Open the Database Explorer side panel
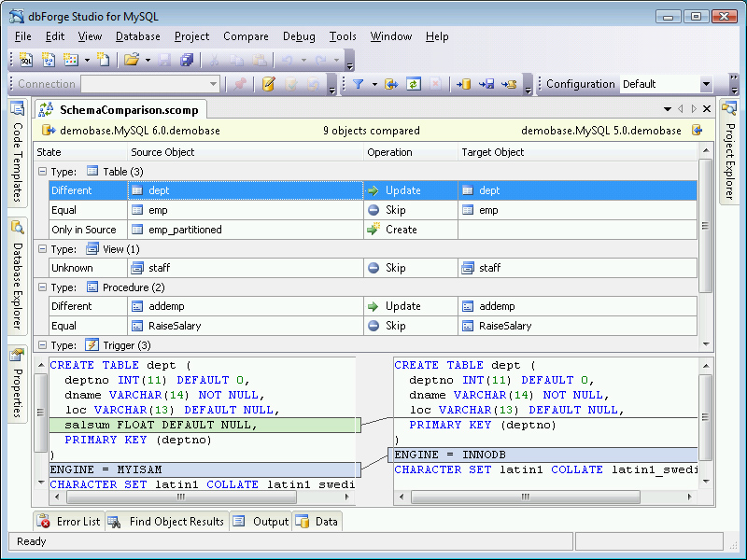 [x=17, y=275]
